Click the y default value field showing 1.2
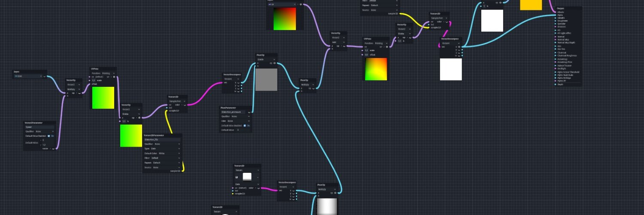Screen dimensions: 644x215 (x=48, y=145)
